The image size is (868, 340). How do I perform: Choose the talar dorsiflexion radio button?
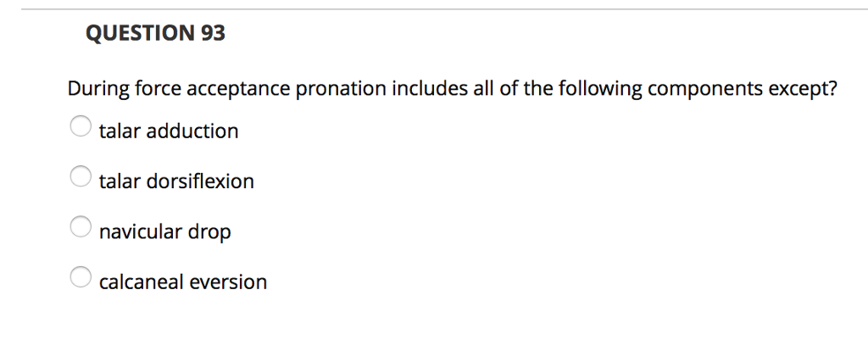click(x=81, y=177)
